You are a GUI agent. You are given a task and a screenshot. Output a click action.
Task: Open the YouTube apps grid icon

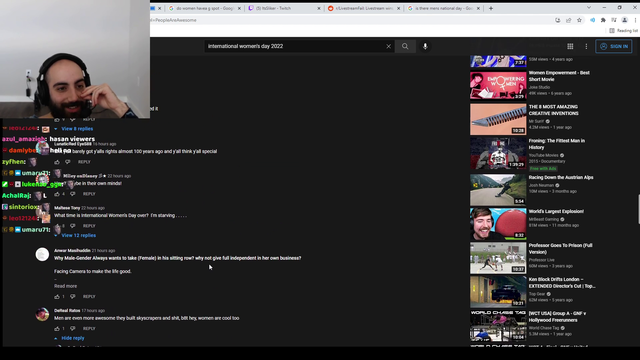(x=570, y=46)
